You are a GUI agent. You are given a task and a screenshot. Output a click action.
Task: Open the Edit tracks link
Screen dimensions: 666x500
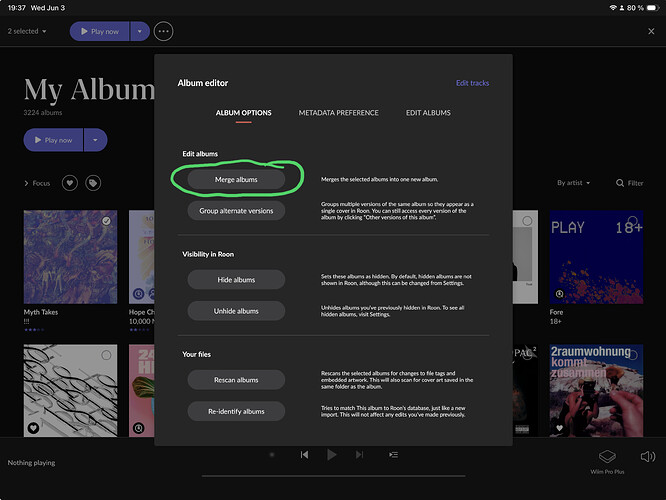coord(472,83)
